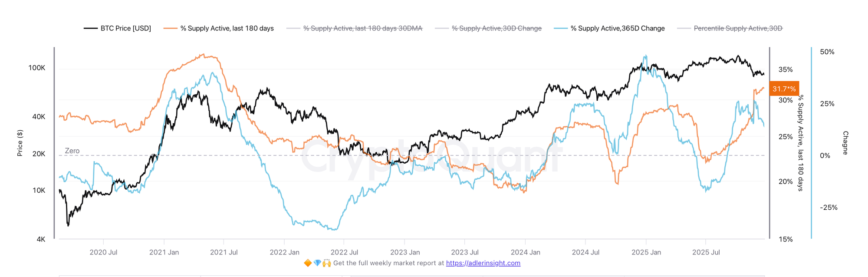Click the gray 30DMA legend line marker
The image size is (868, 277).
(293, 28)
